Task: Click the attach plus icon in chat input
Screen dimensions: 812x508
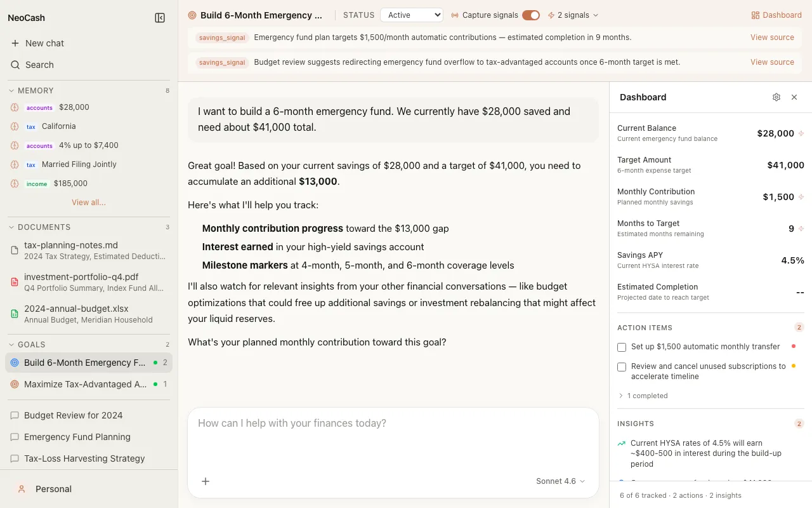Action: click(206, 481)
